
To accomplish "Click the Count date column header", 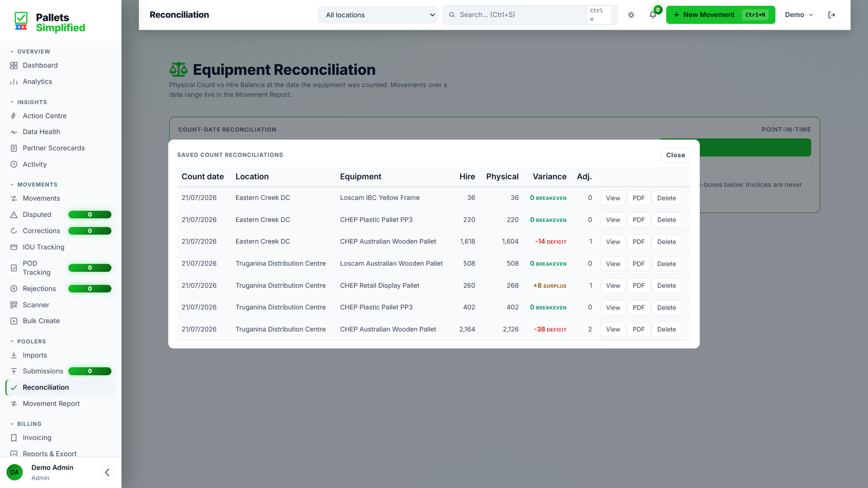I will point(203,177).
